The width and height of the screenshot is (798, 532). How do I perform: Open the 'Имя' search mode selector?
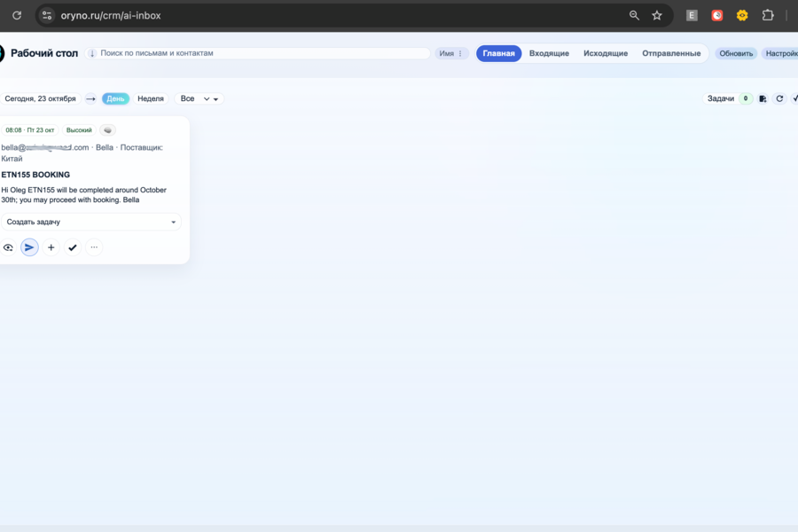tap(451, 53)
